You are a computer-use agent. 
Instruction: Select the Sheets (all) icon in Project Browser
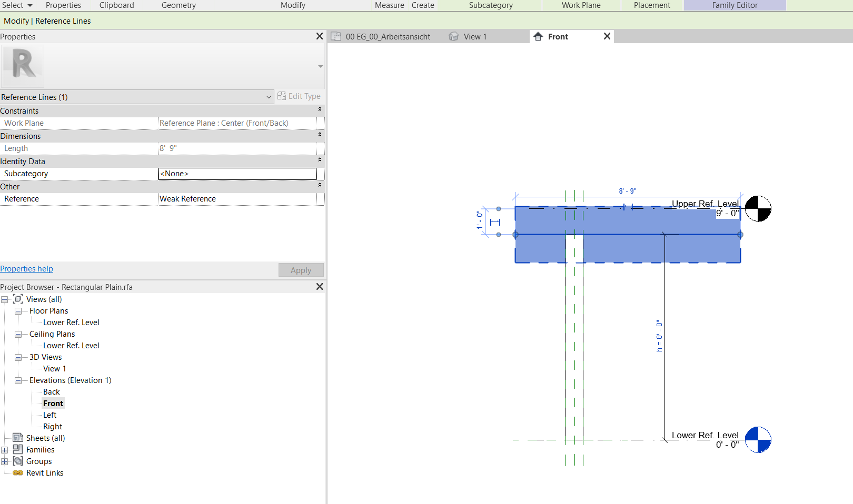[17, 438]
